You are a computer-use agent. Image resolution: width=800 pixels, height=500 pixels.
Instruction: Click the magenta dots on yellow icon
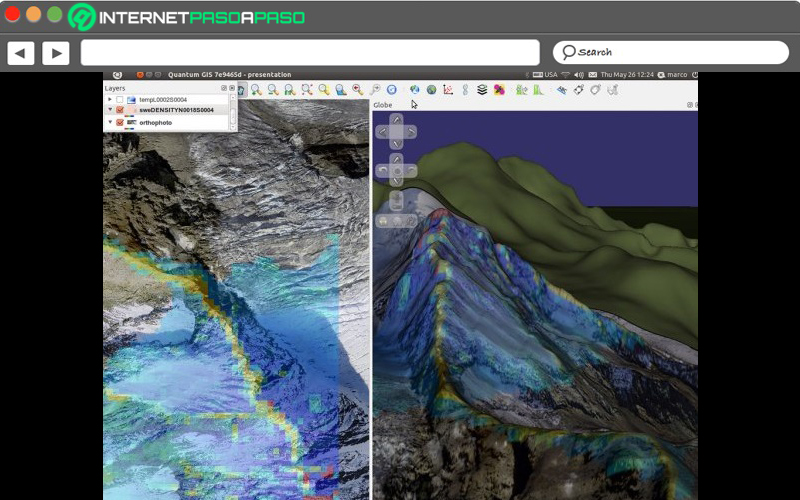point(499,90)
